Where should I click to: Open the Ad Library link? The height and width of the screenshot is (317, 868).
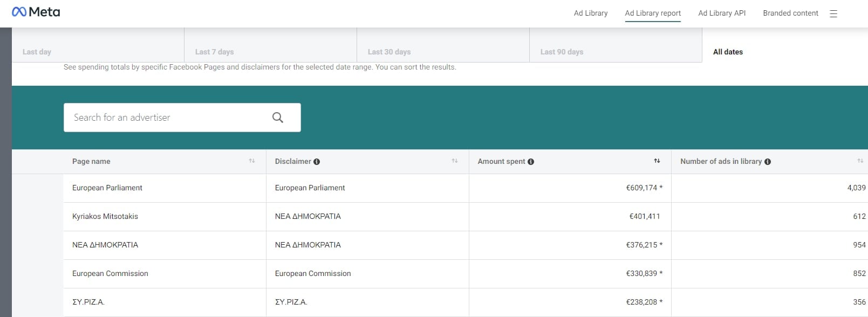click(x=591, y=13)
